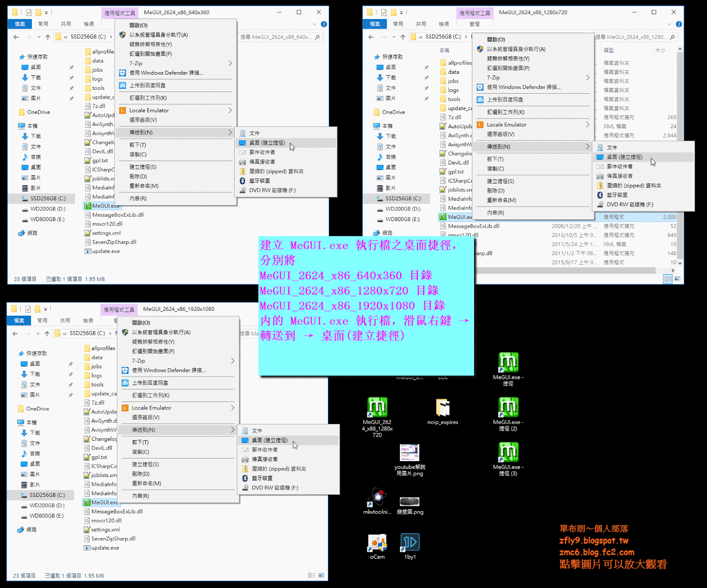Click SSD256GB (C:) breadcrumb in 640x360 window
This screenshot has height=588, width=707.
pyautogui.click(x=88, y=37)
